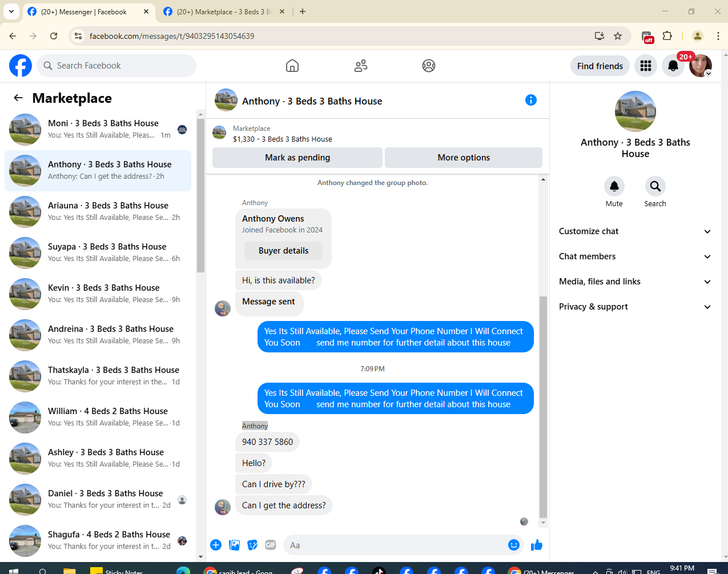Viewport: 728px width, 574px height.
Task: View site information icon in address bar
Action: click(79, 36)
